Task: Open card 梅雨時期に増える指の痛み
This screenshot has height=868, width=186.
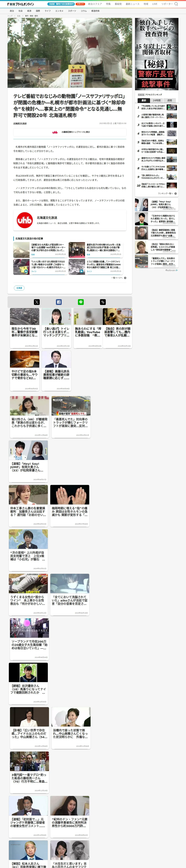Action: coord(70,505)
